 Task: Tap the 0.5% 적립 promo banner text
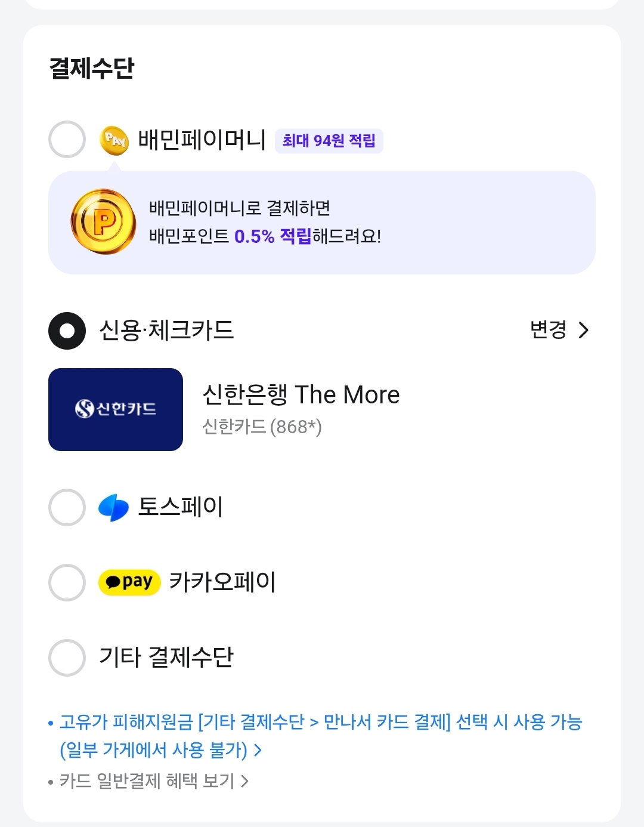point(273,236)
